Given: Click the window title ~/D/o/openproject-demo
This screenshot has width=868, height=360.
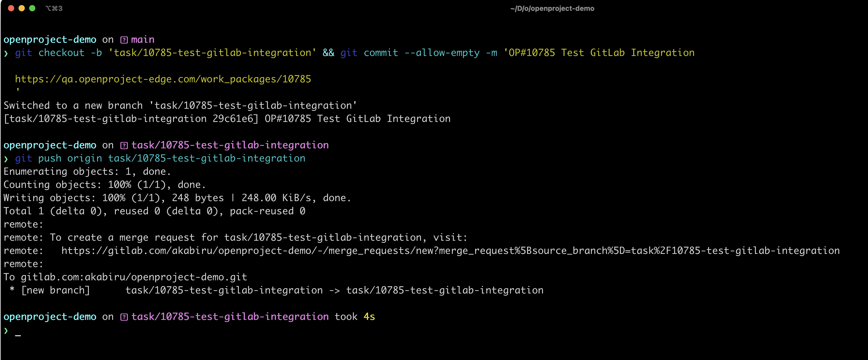Looking at the screenshot, I should 552,8.
